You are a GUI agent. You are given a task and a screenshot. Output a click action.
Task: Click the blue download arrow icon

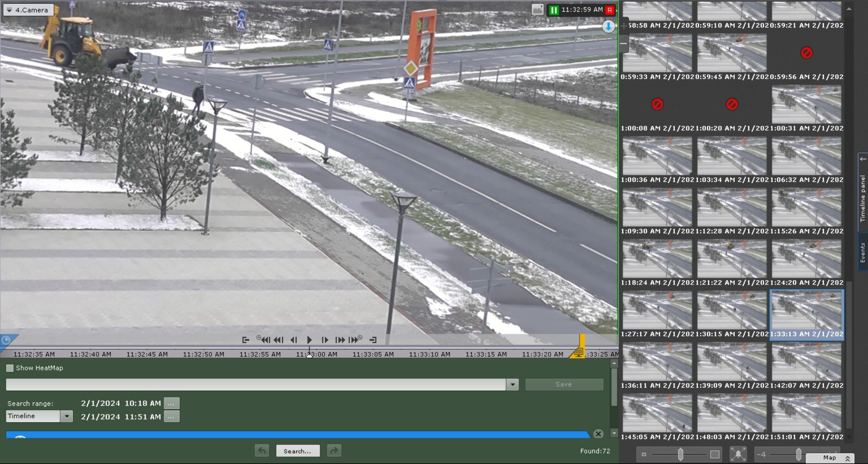click(609, 27)
